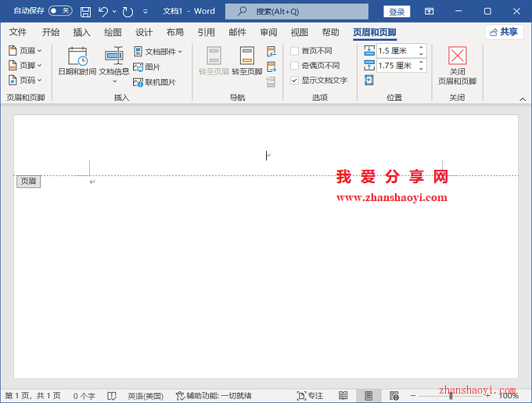Enable Focus mode (专注)
Image resolution: width=532 pixels, height=403 pixels.
click(x=310, y=395)
